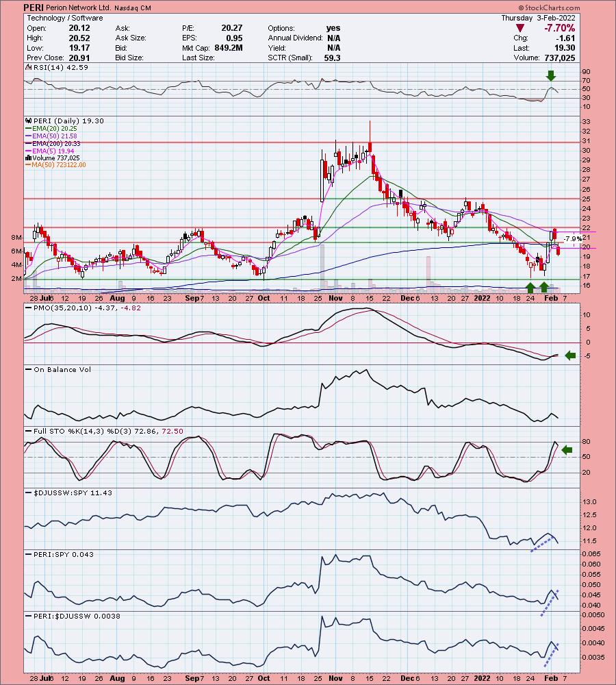Click the SCTR (Small) value 59.3
The image size is (616, 685).
click(332, 58)
